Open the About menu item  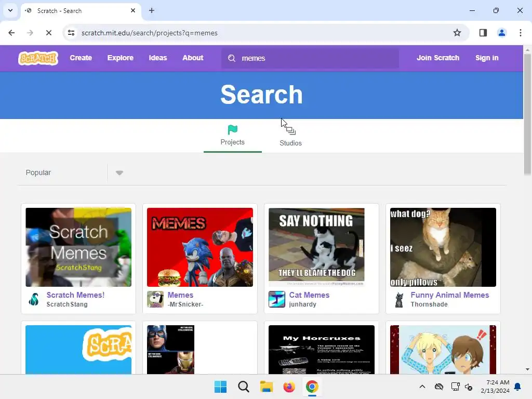[193, 58]
